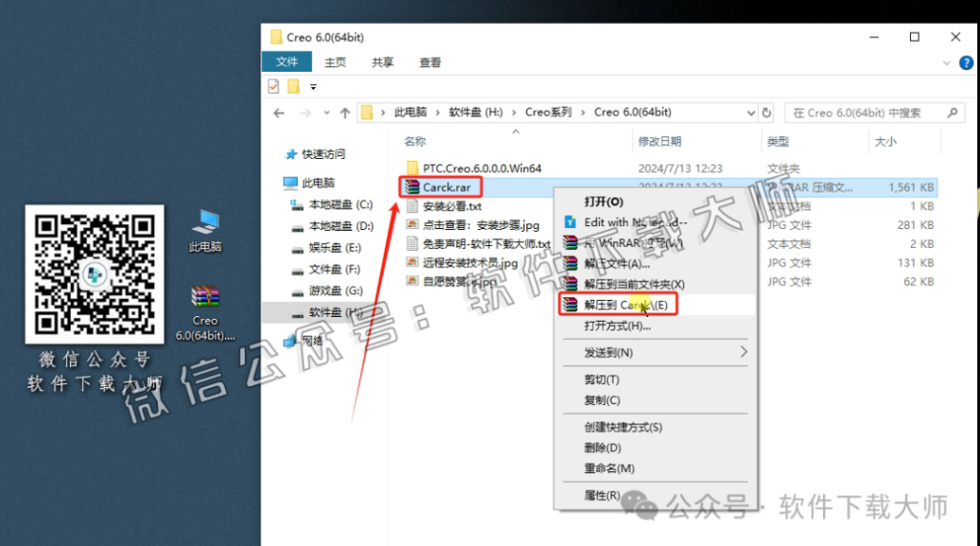Refresh the current folder view
The image size is (980, 546).
click(x=767, y=113)
